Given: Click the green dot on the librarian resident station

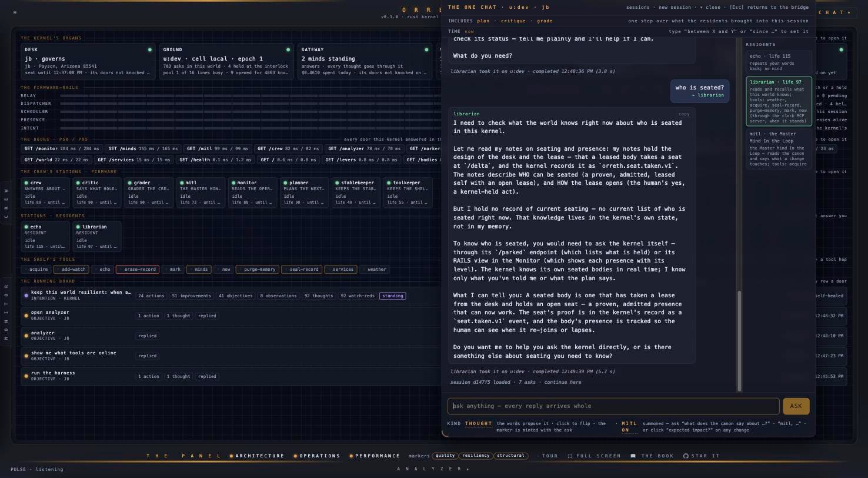Looking at the screenshot, I should (x=78, y=227).
